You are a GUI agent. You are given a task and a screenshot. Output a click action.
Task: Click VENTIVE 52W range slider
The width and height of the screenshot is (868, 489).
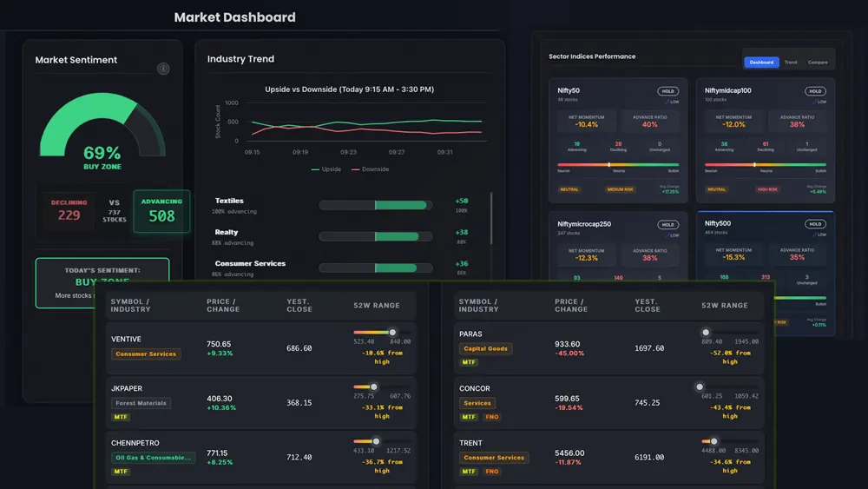click(x=382, y=333)
